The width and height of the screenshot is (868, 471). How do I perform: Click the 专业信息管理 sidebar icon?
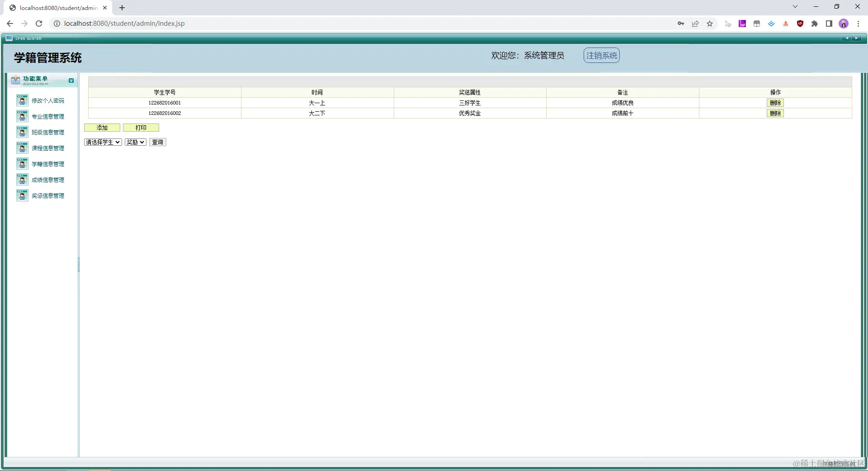(x=22, y=116)
